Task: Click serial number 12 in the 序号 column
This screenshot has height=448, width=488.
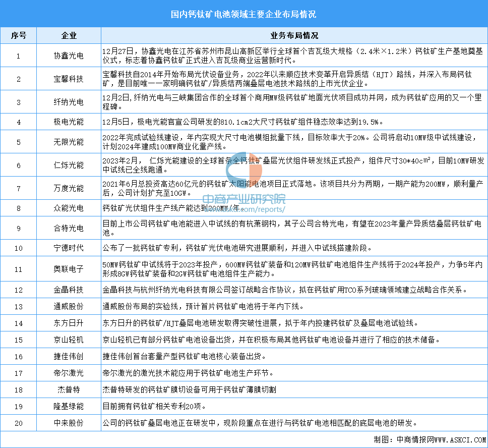Action: point(18,291)
